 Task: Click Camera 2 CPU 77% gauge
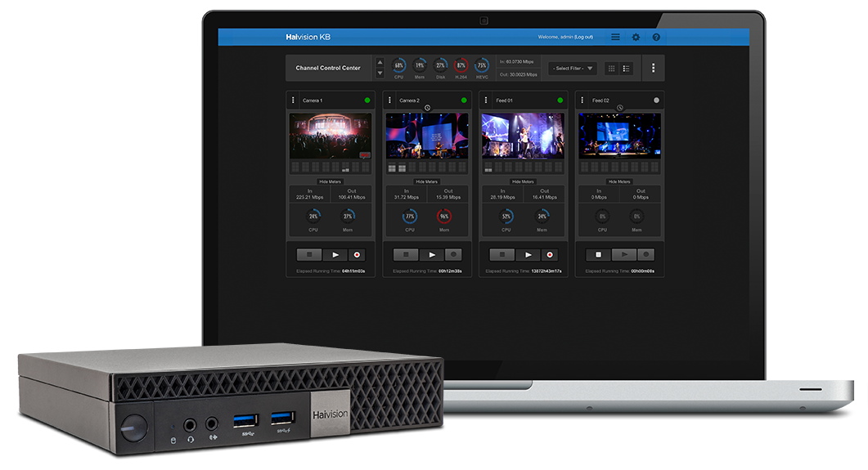point(410,216)
